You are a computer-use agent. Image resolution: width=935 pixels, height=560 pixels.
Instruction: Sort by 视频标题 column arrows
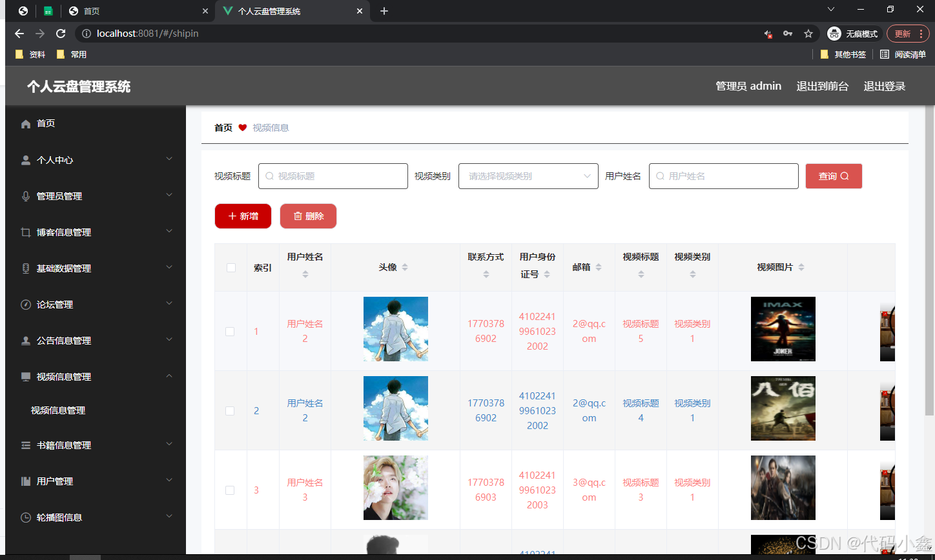tap(641, 274)
